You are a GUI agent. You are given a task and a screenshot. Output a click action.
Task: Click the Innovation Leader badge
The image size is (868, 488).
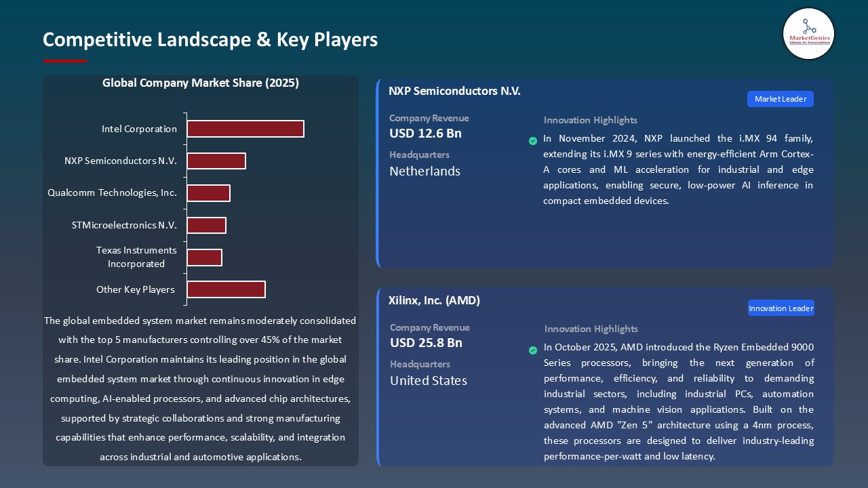(x=781, y=308)
